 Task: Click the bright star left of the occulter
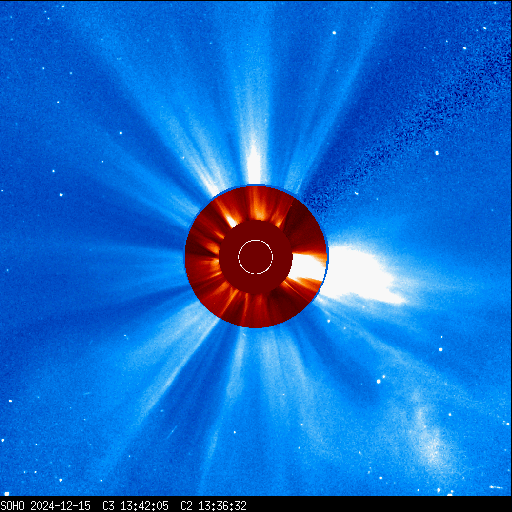[61, 195]
